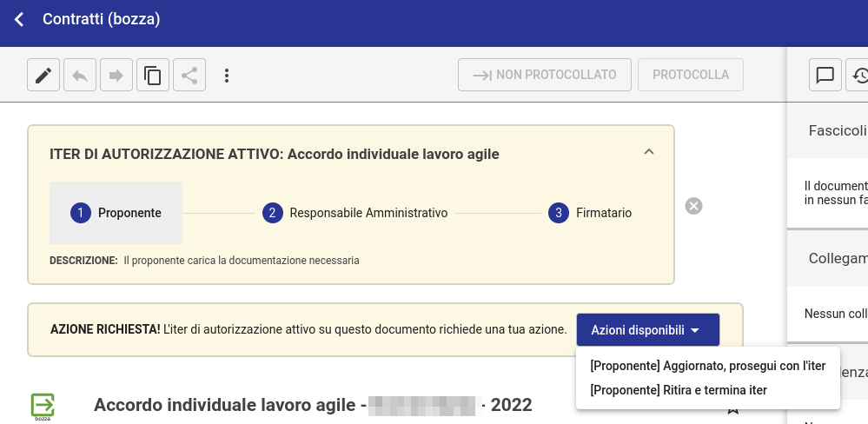The image size is (868, 424).
Task: Select step 1 Proponente
Action: click(116, 213)
